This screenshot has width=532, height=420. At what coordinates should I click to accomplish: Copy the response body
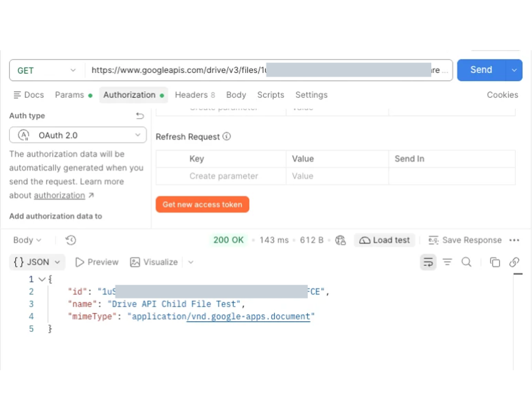coord(495,262)
